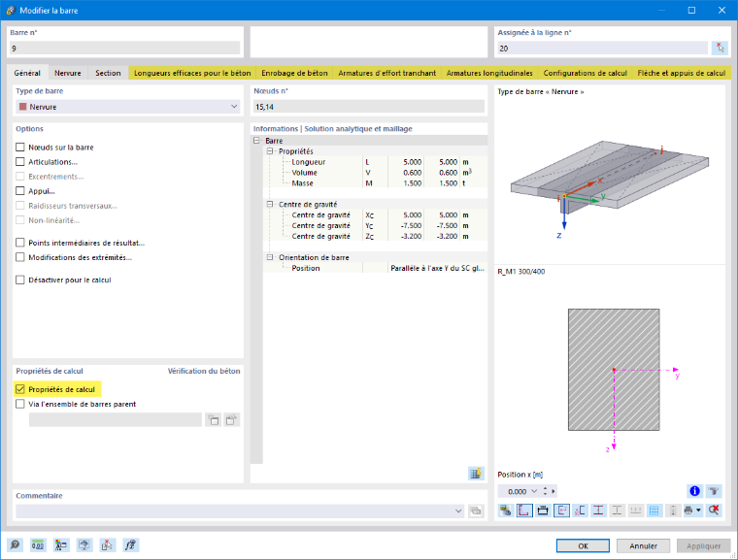The height and width of the screenshot is (560, 738).
Task: Click the 1 2 3 numbering icon
Action: click(635, 511)
